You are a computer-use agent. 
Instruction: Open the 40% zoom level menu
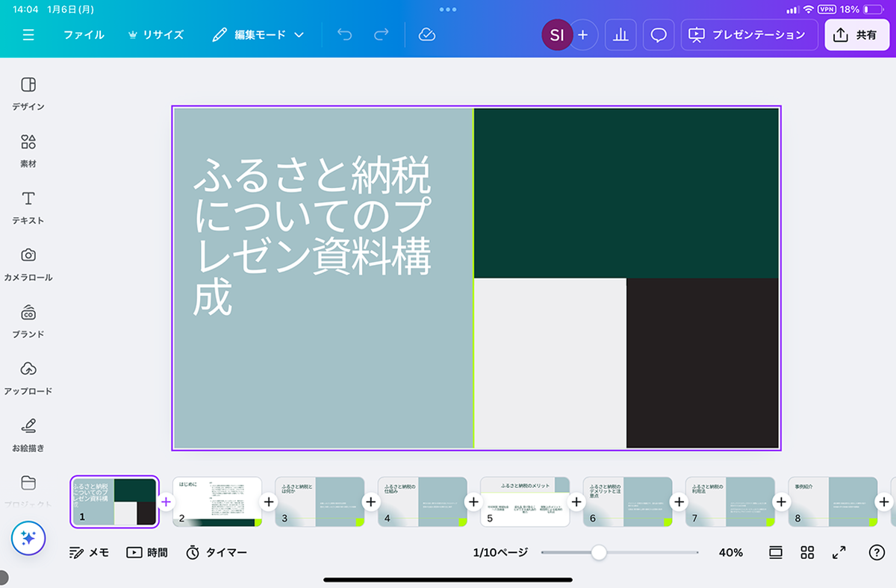pyautogui.click(x=730, y=552)
